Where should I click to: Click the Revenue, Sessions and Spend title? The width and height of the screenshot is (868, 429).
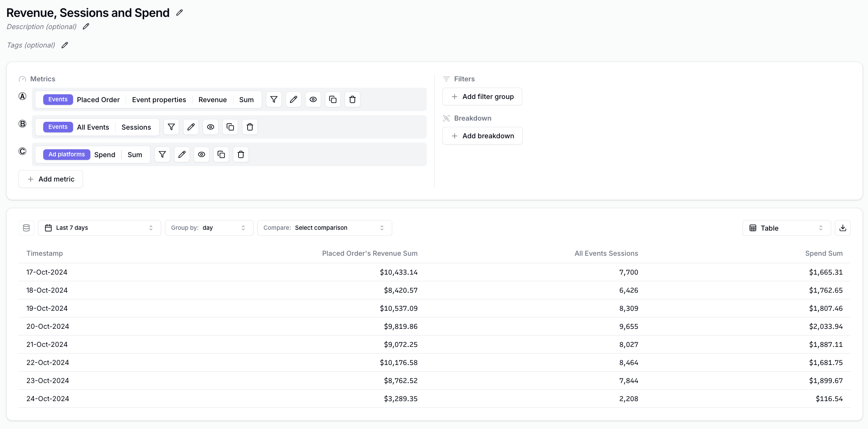tap(88, 13)
